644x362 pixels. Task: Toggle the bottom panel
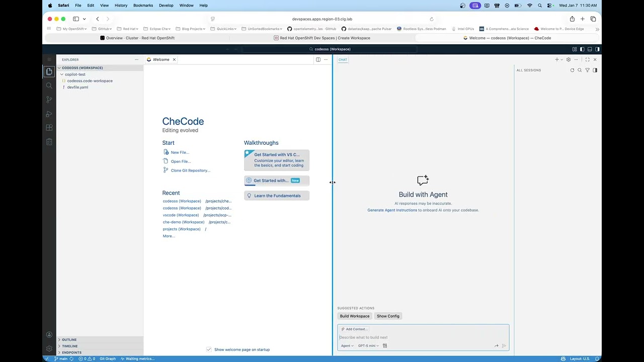click(590, 49)
